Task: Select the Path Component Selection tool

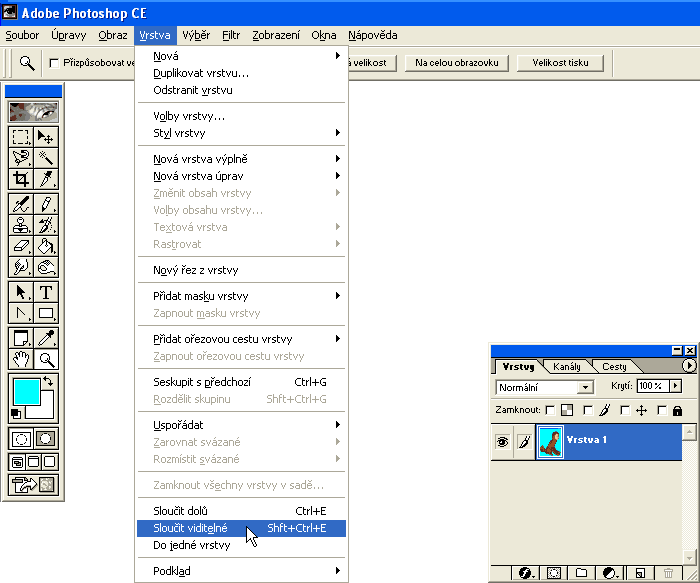Action: click(21, 292)
